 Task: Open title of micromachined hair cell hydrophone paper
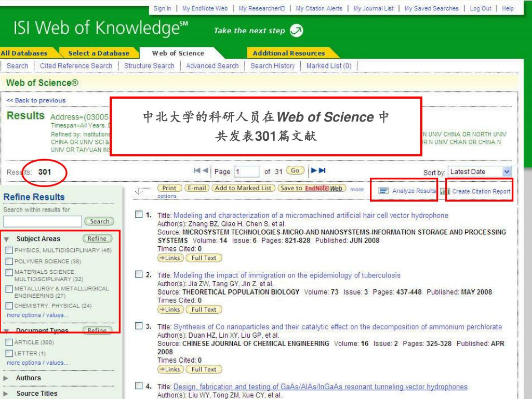point(311,216)
